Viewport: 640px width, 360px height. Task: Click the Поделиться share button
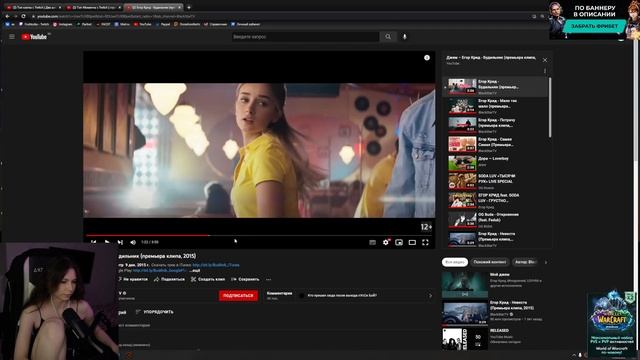click(169, 280)
